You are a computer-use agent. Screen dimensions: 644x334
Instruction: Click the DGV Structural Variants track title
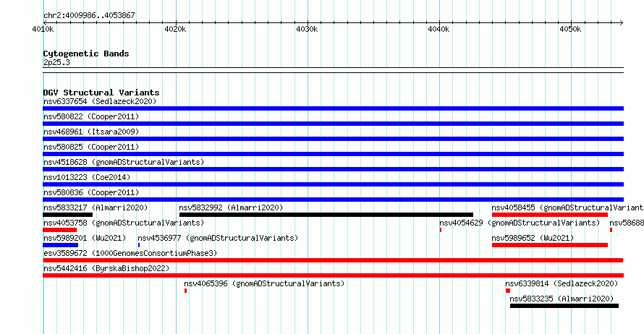[x=101, y=93]
